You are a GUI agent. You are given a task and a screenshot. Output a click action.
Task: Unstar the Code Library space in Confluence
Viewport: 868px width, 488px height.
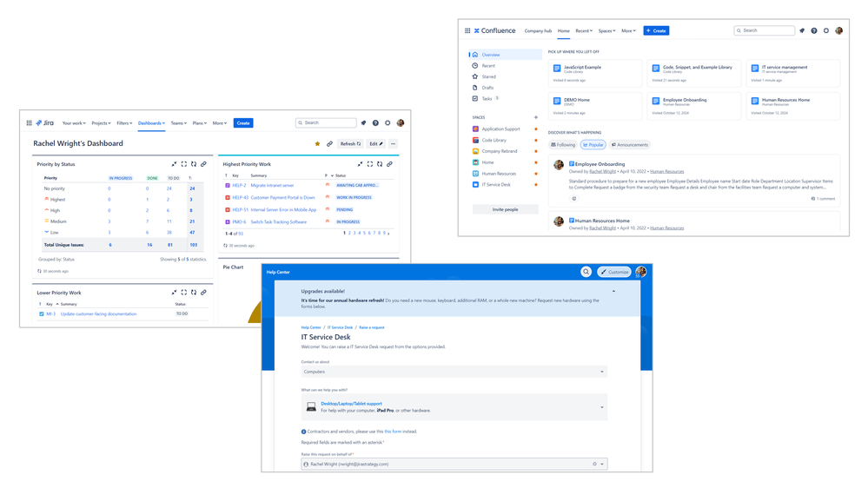point(535,140)
